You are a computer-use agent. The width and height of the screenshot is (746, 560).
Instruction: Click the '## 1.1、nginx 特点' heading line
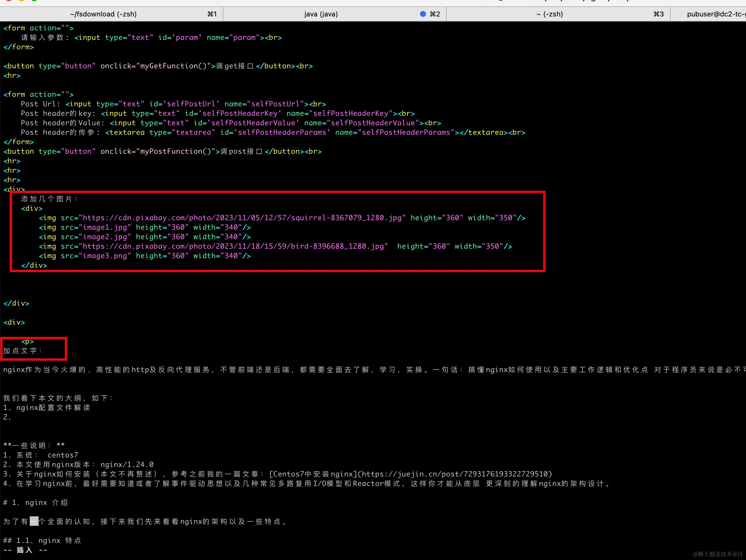tap(42, 540)
